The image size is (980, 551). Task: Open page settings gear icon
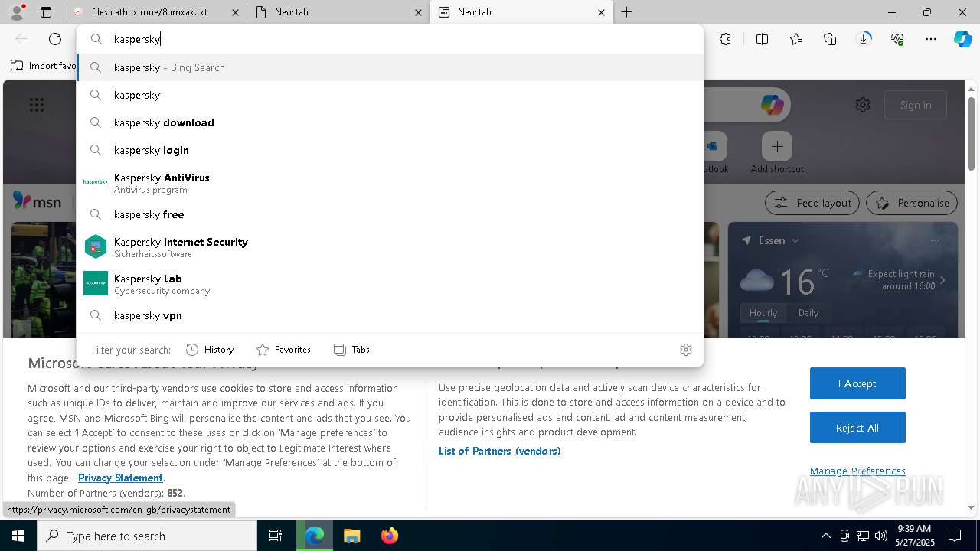863,105
